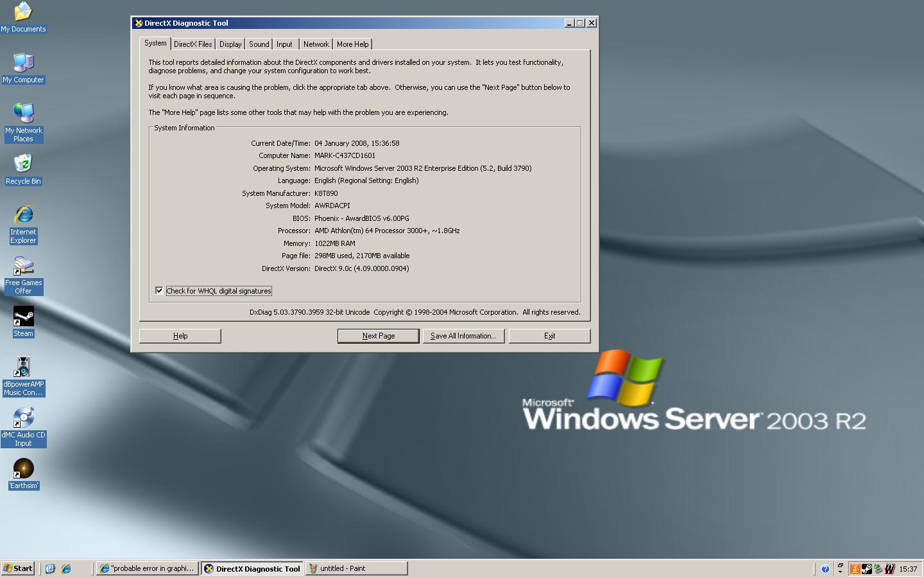The image size is (924, 578).
Task: Click the Exit button
Action: coord(550,336)
